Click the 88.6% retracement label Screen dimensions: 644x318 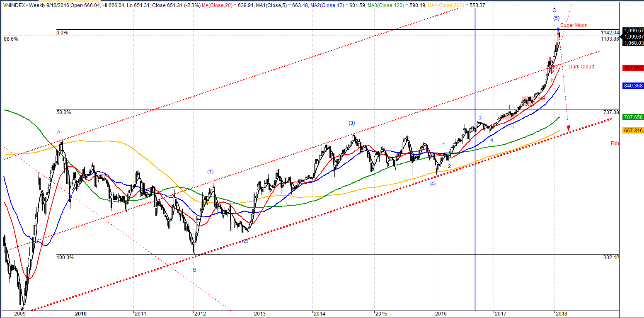(11, 39)
